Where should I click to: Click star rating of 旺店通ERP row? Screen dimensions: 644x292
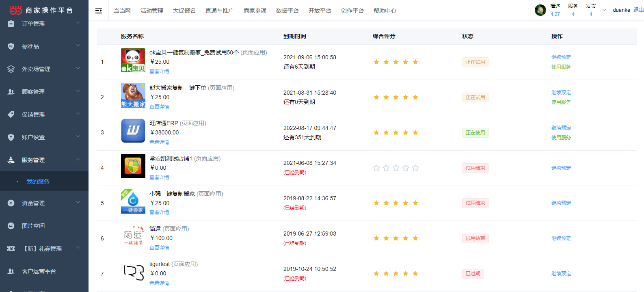pos(396,133)
